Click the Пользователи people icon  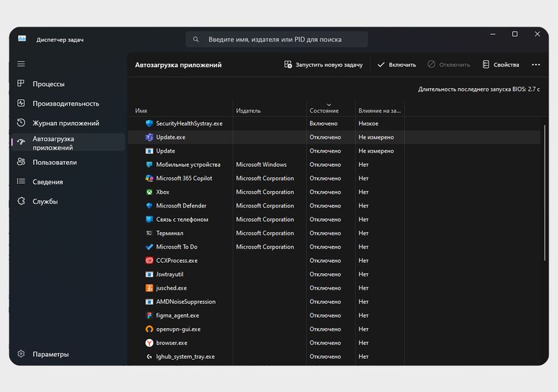21,162
